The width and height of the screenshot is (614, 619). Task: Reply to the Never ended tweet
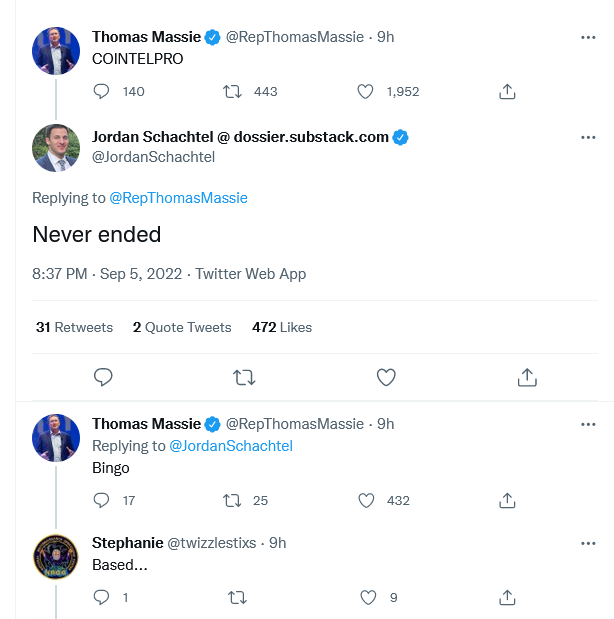click(x=102, y=377)
